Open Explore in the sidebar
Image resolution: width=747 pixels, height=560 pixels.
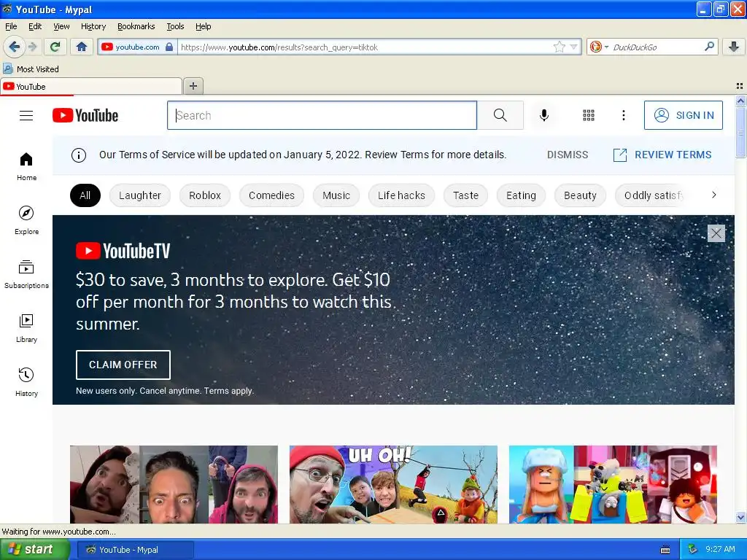[27, 220]
